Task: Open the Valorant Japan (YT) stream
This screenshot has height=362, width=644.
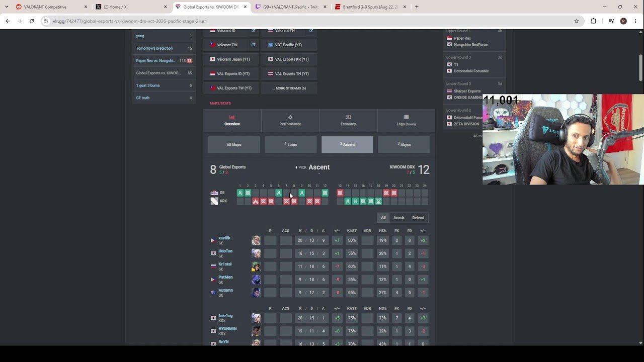Action: point(231,59)
